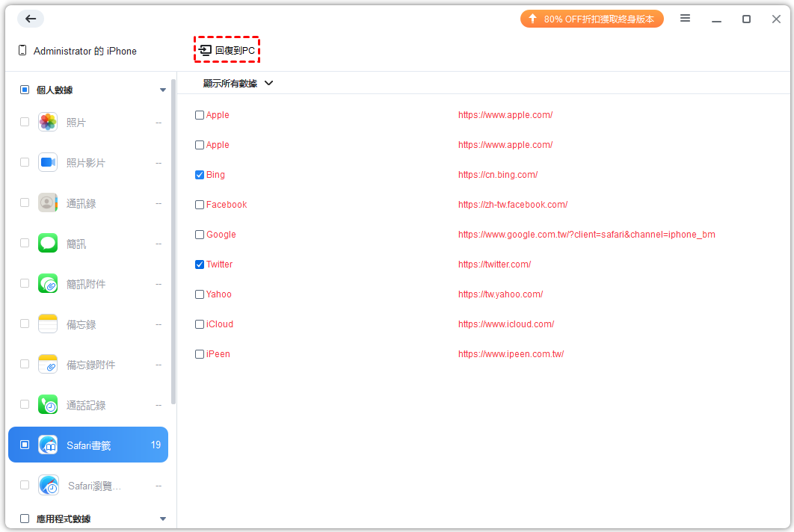Tick the iCloud bookmark checkbox
The image size is (794, 532).
200,324
